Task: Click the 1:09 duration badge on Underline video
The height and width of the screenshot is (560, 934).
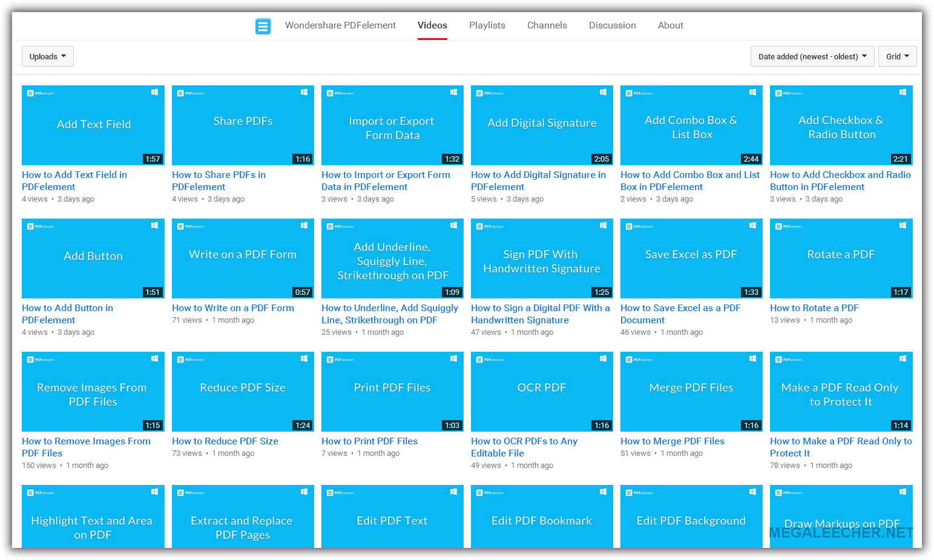Action: click(452, 292)
